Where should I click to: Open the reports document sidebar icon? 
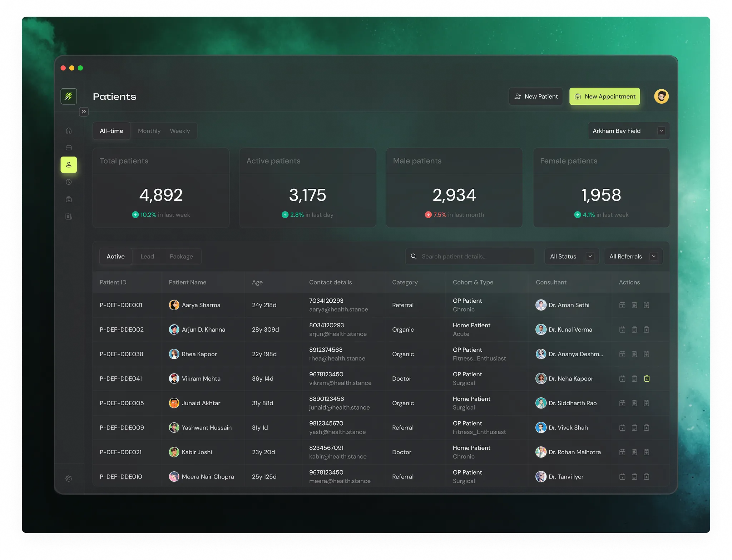coord(69,217)
